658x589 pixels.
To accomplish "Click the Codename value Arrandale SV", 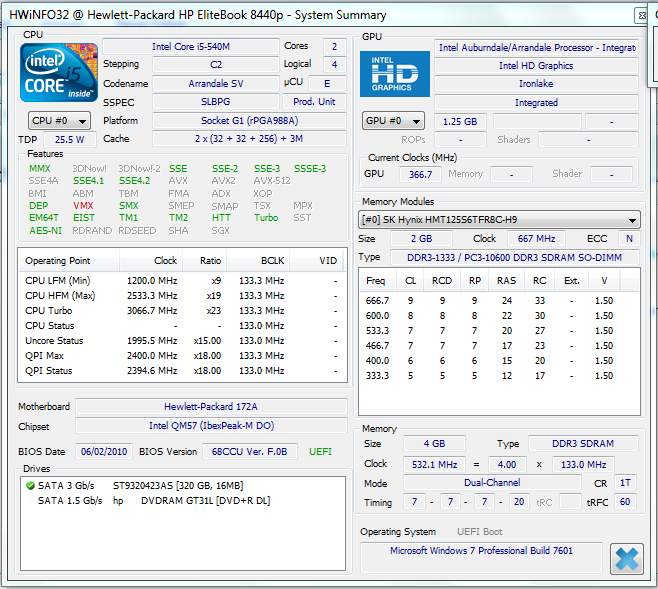I will pyautogui.click(x=216, y=83).
